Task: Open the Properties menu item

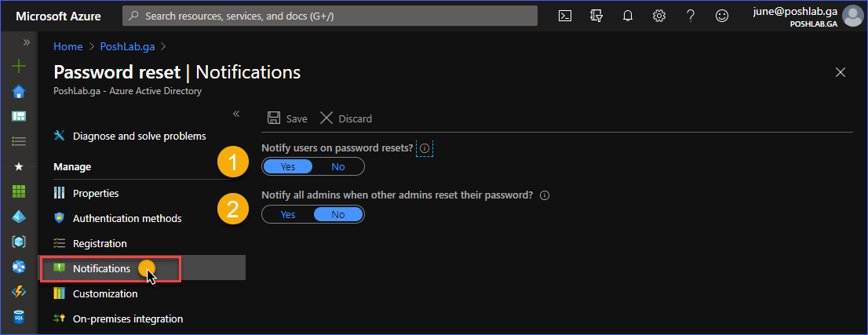Action: (x=96, y=193)
